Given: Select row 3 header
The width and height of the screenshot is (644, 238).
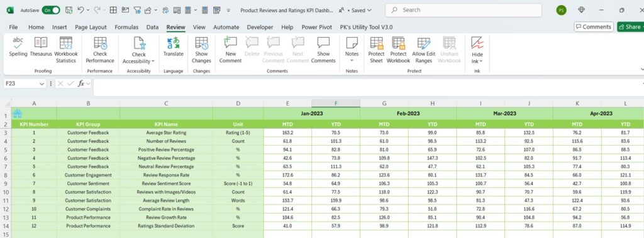Looking at the screenshot, I should pyautogui.click(x=6, y=133).
